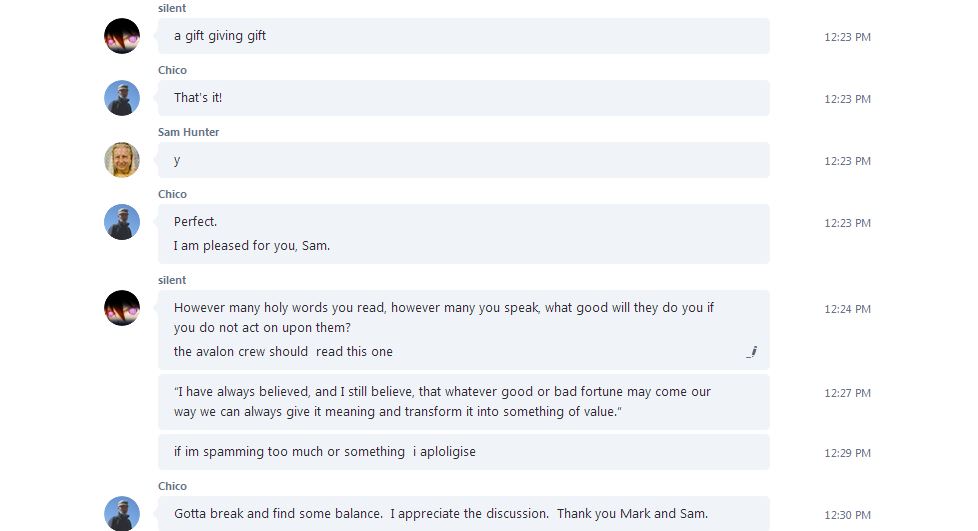Click the 'silent' name above 'a gift giving gift'
Viewport: 978px width, 531px height.
tap(172, 8)
